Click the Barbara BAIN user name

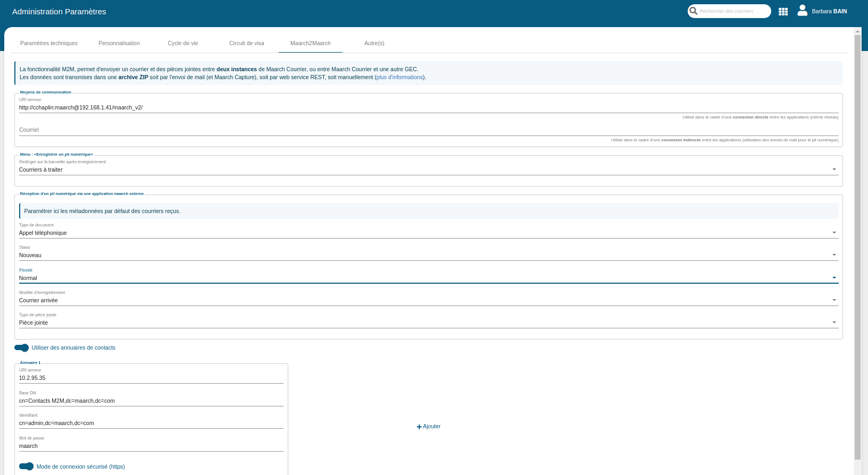(829, 11)
